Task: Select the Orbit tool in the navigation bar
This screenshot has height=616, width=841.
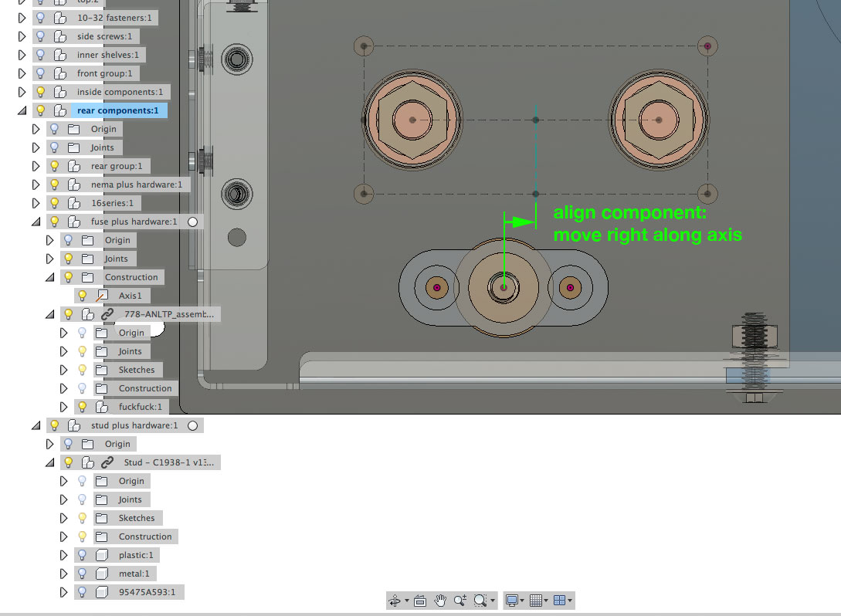Action: point(395,600)
